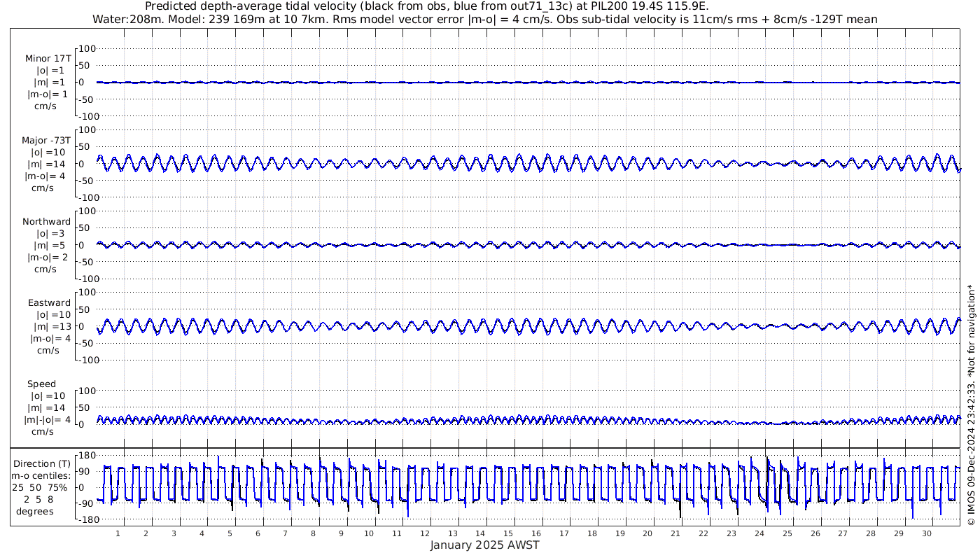Click '|m-o|= 1' under the Minor 17T label

tap(48, 94)
